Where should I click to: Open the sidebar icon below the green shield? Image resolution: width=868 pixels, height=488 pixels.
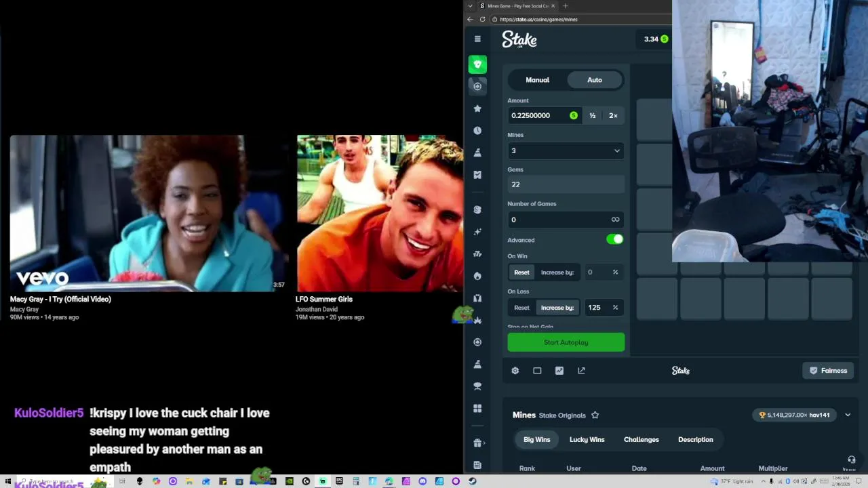(477, 86)
